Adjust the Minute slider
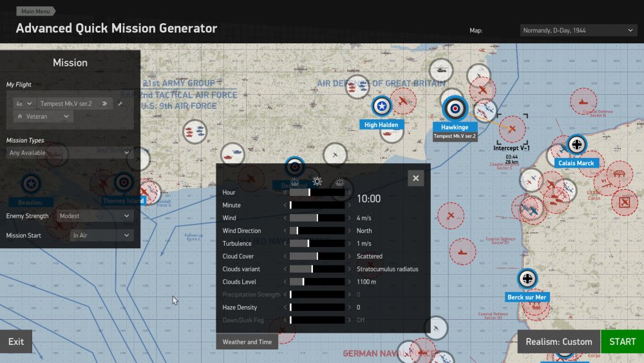644x363 pixels. pyautogui.click(x=317, y=205)
